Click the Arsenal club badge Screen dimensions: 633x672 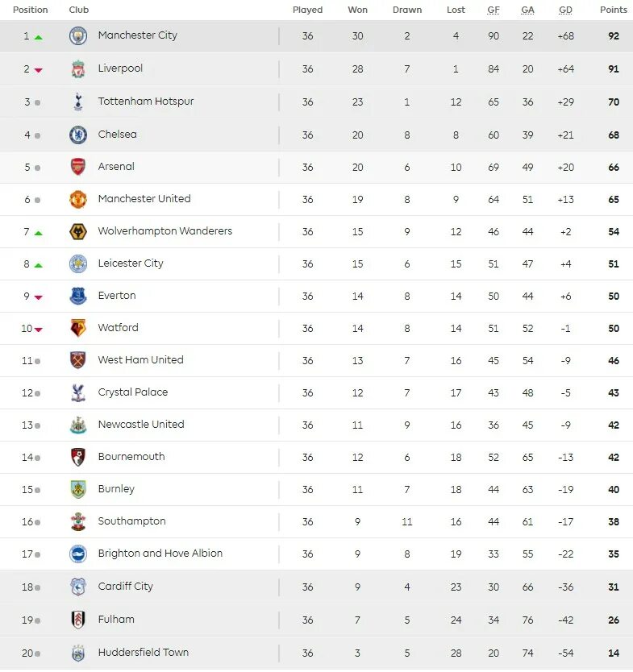[x=78, y=167]
